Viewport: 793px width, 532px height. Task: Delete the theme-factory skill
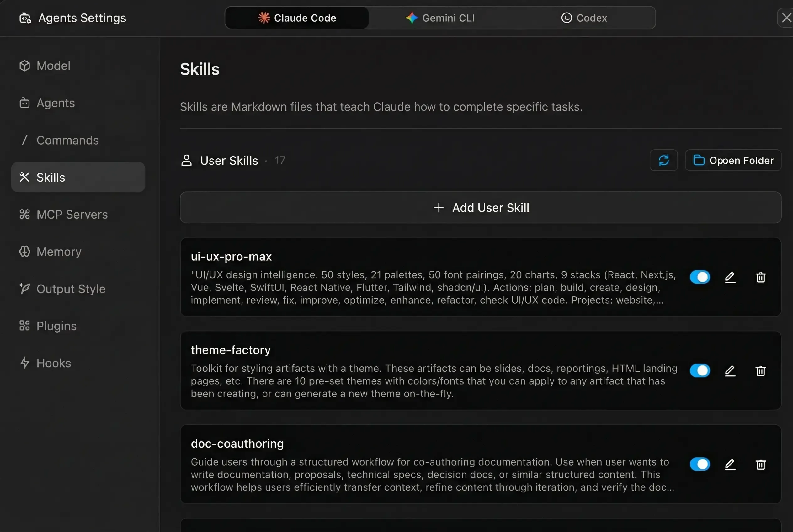760,370
